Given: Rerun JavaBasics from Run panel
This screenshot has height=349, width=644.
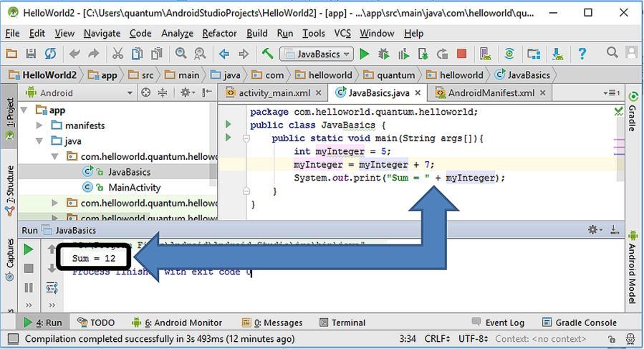Looking at the screenshot, I should (29, 249).
